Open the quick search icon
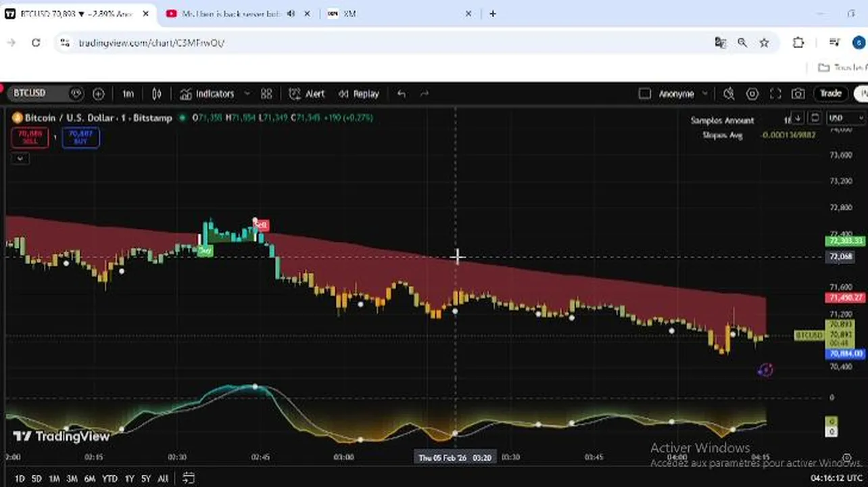The image size is (868, 487). coord(729,93)
